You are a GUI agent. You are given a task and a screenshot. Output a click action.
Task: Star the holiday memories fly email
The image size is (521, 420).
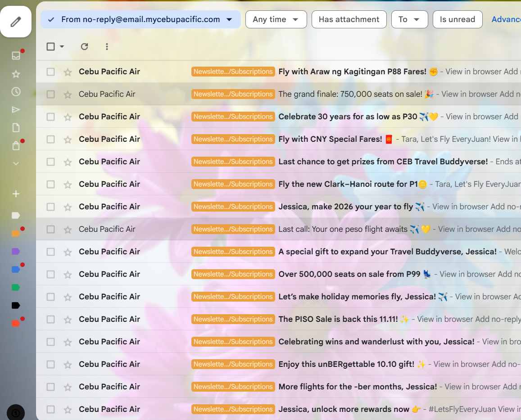[x=68, y=297]
